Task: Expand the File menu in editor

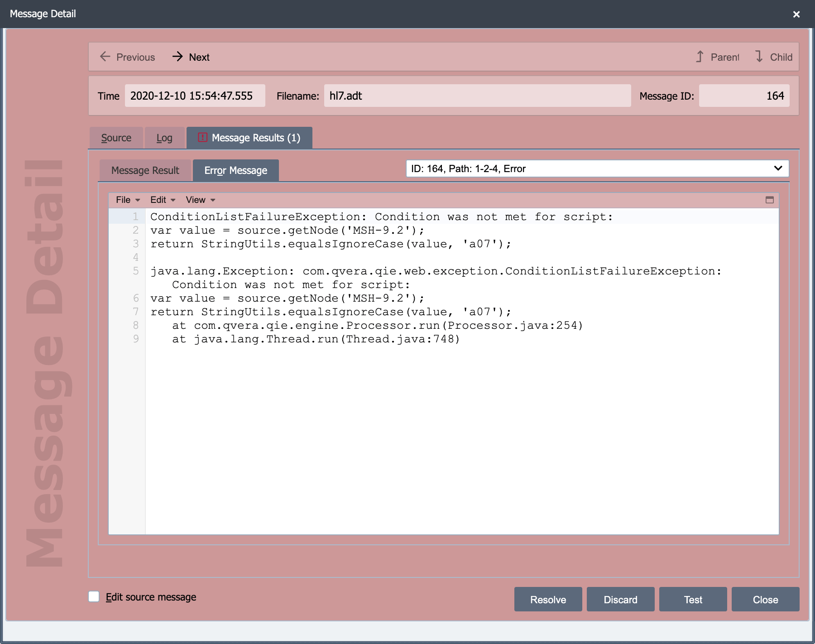Action: pos(128,200)
